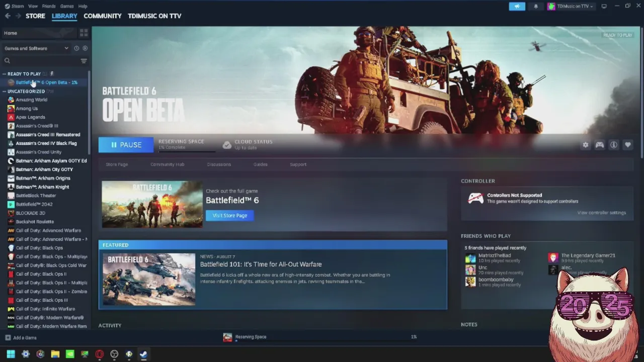Open Big Picture mode icon in title bar

point(604,6)
